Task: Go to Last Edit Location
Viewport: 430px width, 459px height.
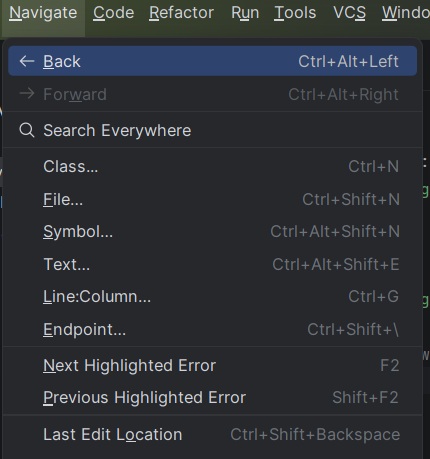Action: 213,434
